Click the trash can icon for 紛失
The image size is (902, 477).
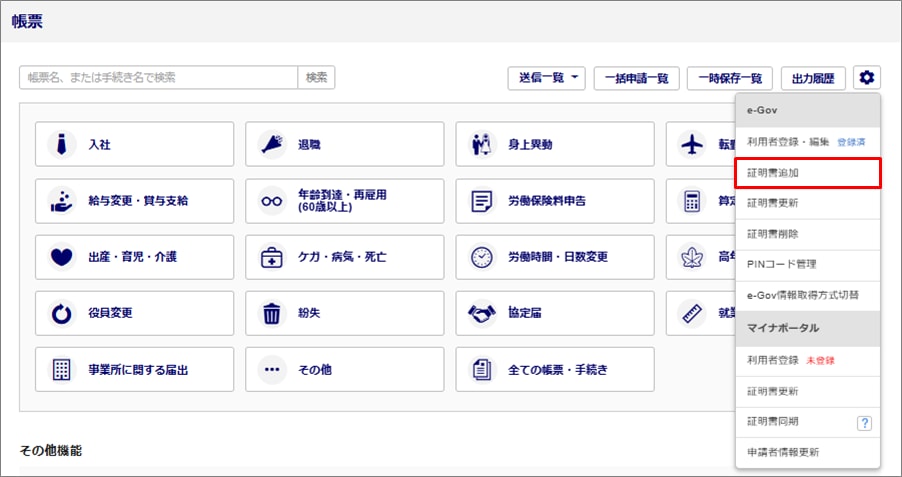click(x=272, y=313)
